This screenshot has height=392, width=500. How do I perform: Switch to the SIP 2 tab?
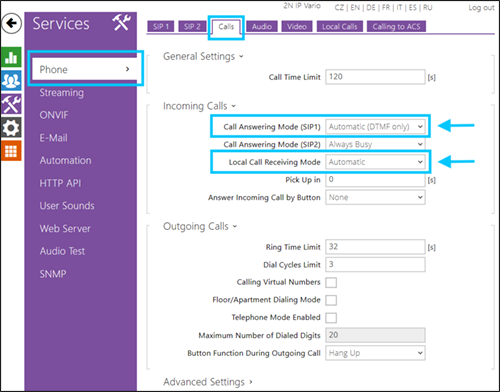(192, 27)
